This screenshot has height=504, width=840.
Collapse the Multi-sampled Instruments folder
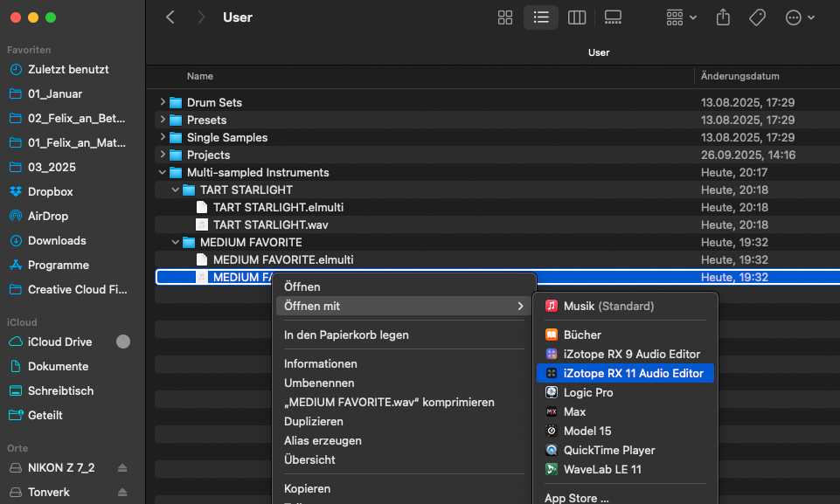pos(163,172)
